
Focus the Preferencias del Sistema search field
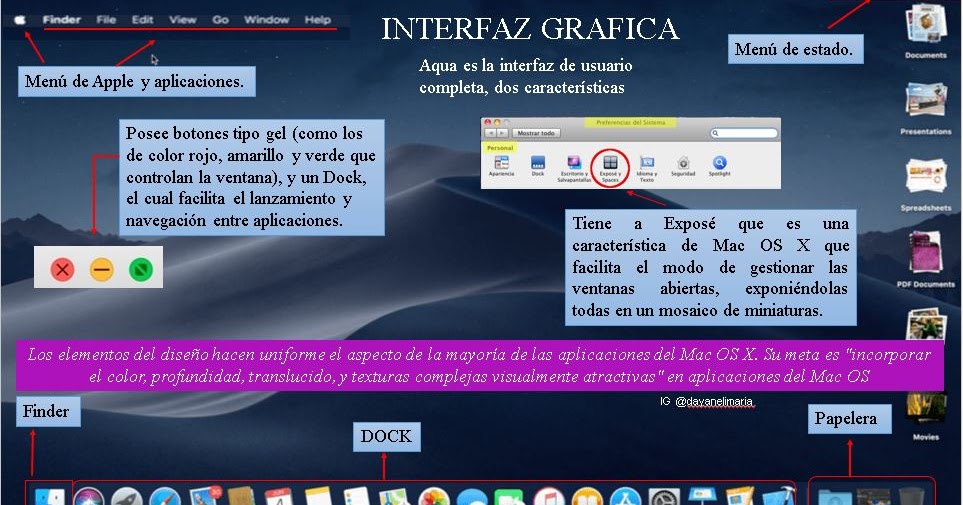point(744,133)
